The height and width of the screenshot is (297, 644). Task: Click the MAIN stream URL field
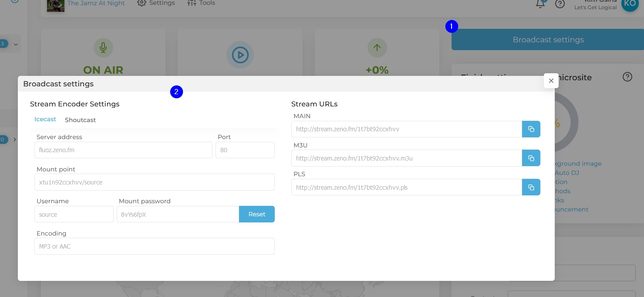coord(407,129)
